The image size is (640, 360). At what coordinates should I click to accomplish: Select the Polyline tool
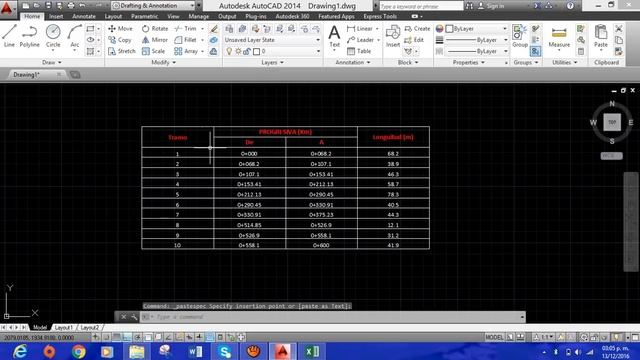click(29, 36)
